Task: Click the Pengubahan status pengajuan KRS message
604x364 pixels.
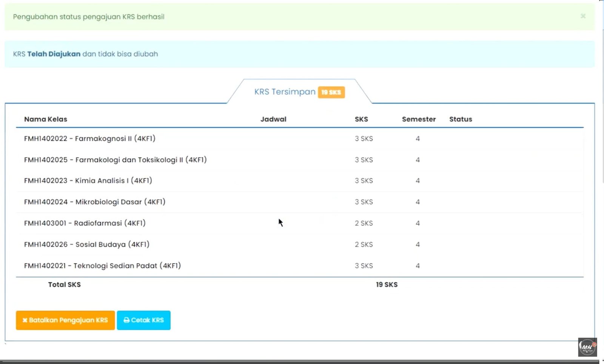Action: pos(89,17)
